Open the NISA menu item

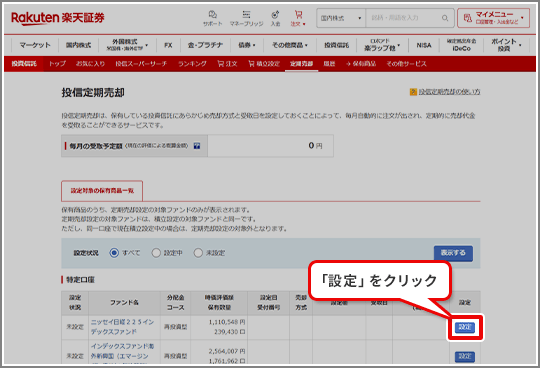[x=424, y=45]
